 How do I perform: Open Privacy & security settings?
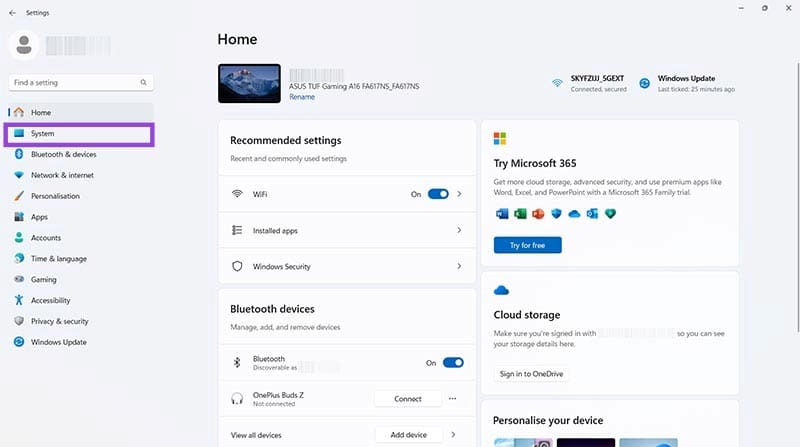(x=81, y=321)
